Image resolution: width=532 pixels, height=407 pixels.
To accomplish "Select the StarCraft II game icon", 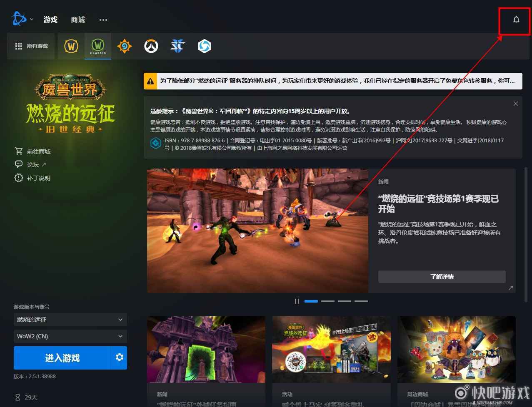I will pyautogui.click(x=177, y=46).
